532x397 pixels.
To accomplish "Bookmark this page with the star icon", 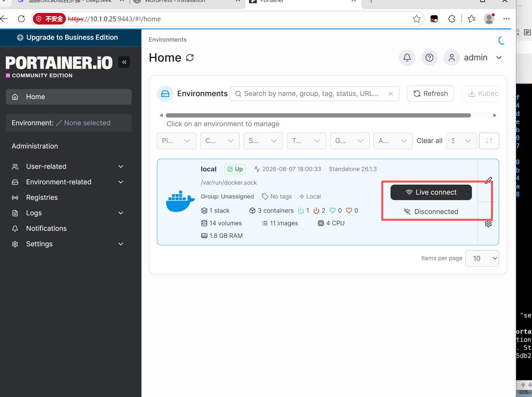I will [x=417, y=19].
